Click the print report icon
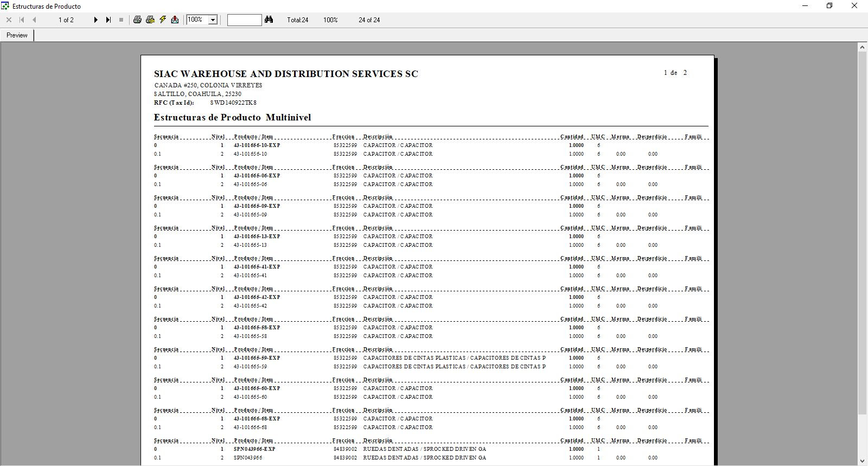Image resolution: width=868 pixels, height=466 pixels. click(x=137, y=20)
